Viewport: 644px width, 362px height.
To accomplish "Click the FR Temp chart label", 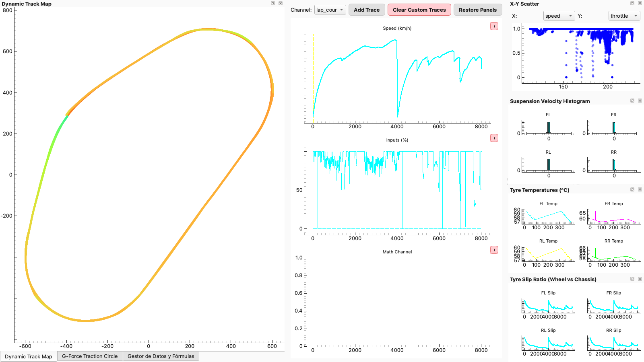I will (614, 204).
